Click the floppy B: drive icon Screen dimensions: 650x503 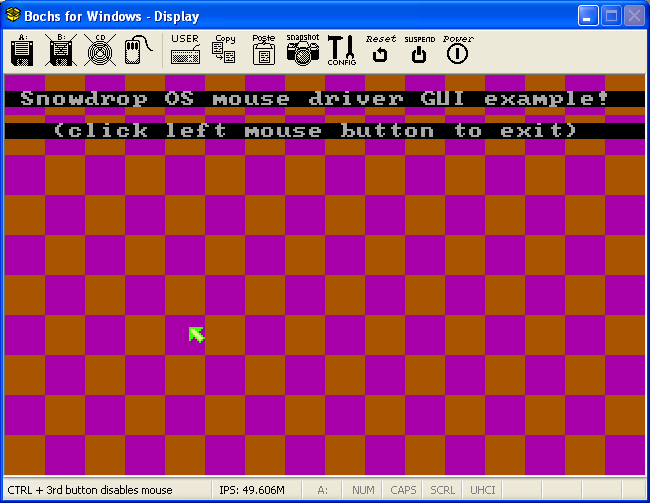[x=61, y=50]
